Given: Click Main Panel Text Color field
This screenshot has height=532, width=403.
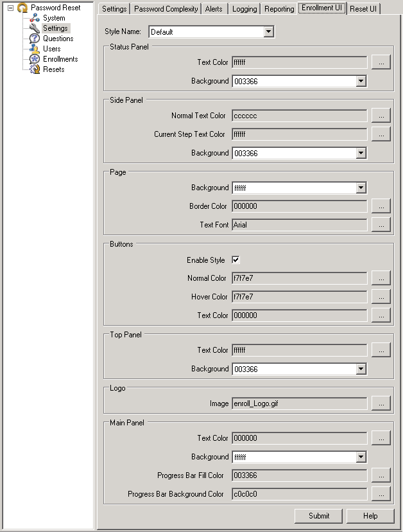Looking at the screenshot, I should pyautogui.click(x=299, y=438).
